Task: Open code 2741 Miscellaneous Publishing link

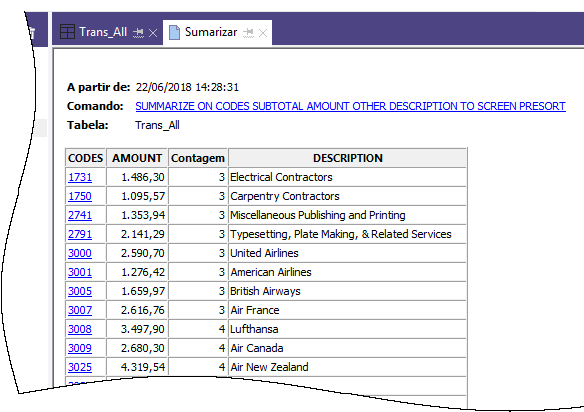Action: (80, 215)
